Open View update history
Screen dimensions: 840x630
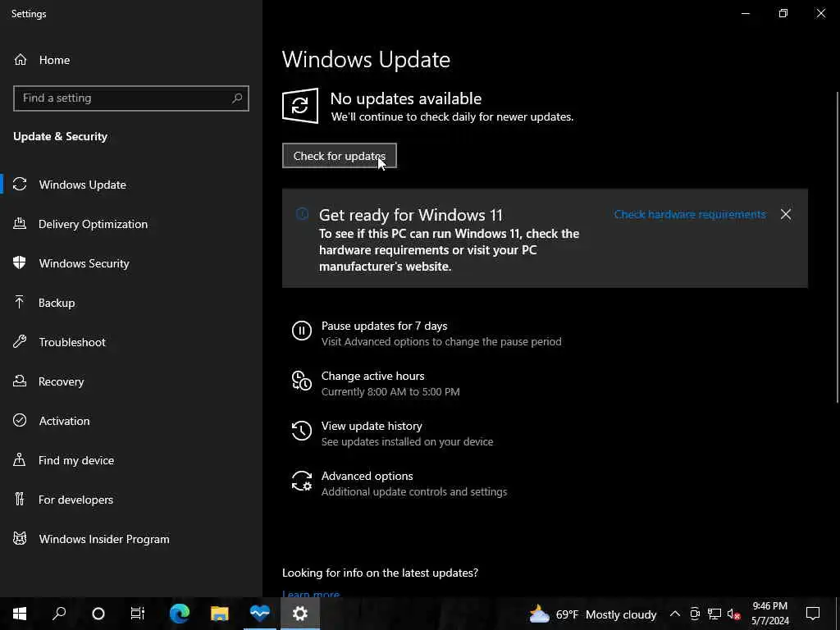pyautogui.click(x=372, y=426)
